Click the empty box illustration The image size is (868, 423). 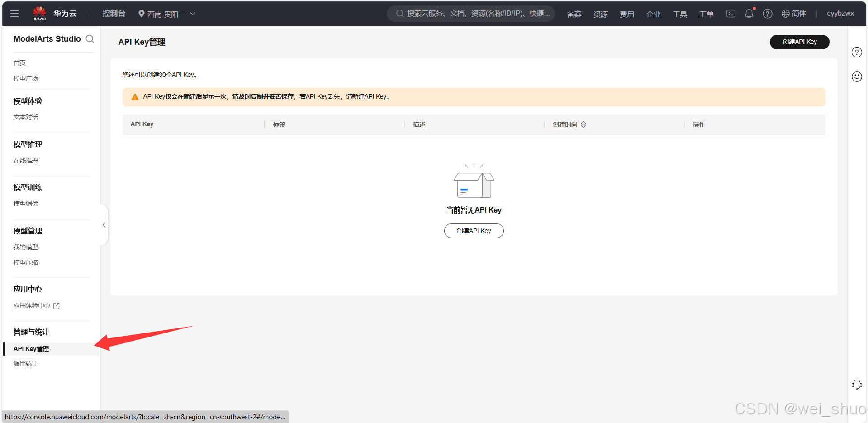474,181
